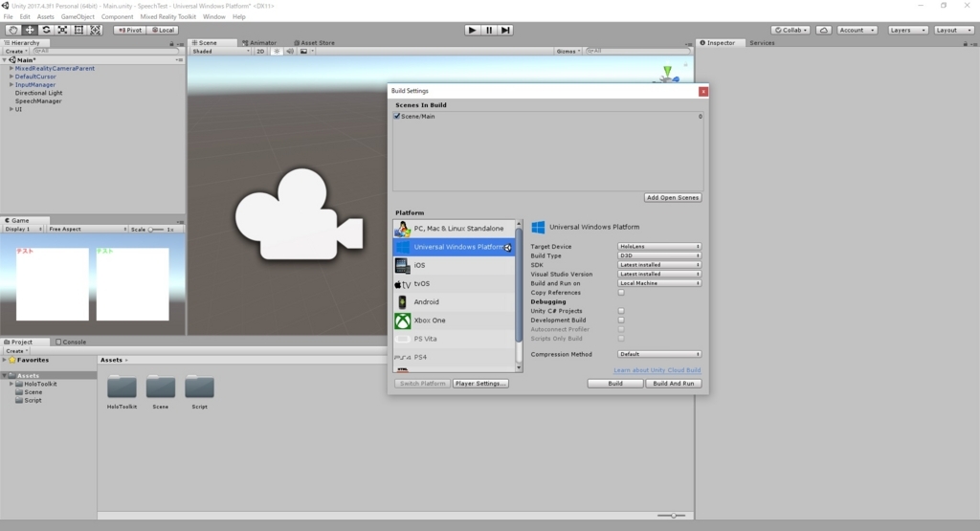Select the PS Vita platform
The height and width of the screenshot is (531, 980).
coord(455,339)
